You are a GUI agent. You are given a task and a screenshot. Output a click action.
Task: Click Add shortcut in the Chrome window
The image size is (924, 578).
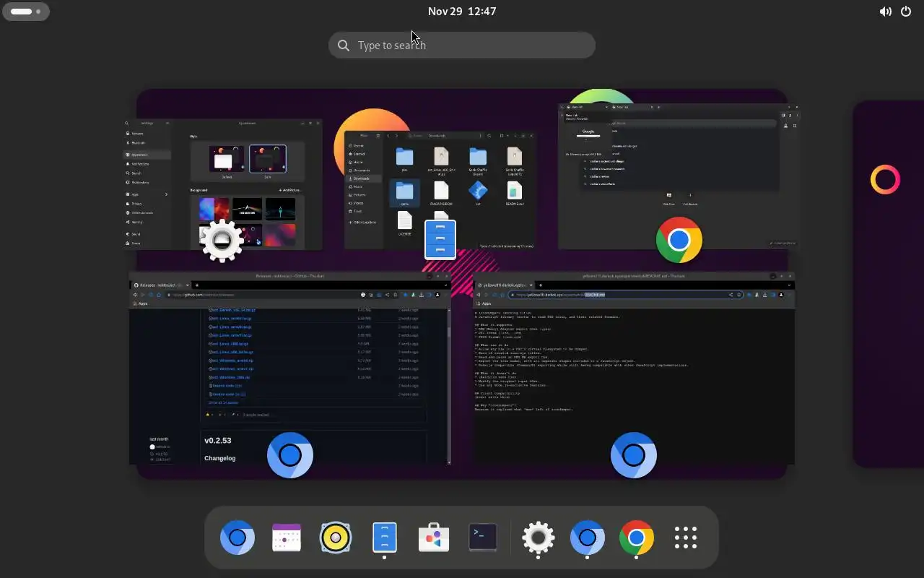click(x=690, y=197)
